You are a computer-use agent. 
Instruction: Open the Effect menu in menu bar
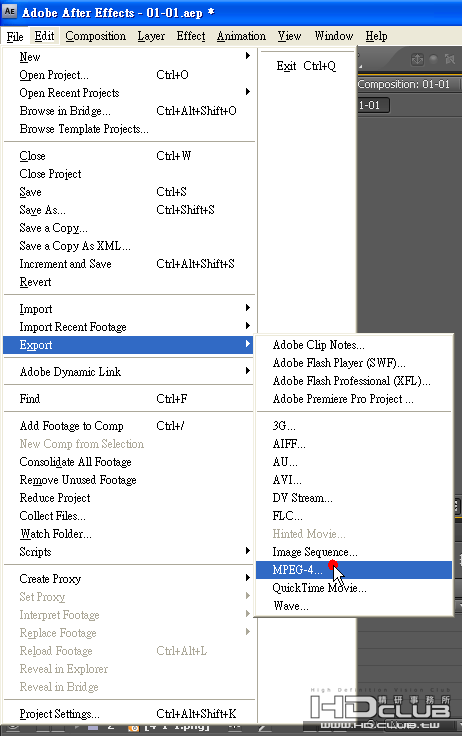(191, 36)
